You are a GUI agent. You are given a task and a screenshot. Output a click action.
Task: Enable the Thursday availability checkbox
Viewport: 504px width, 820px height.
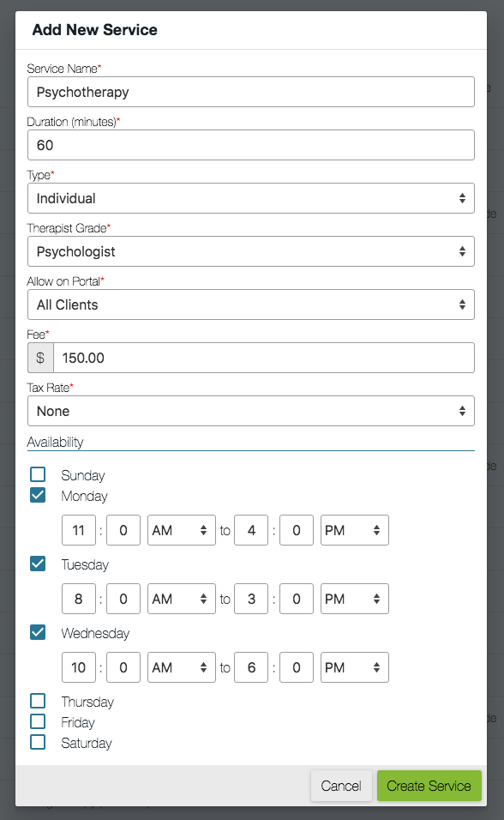[38, 701]
